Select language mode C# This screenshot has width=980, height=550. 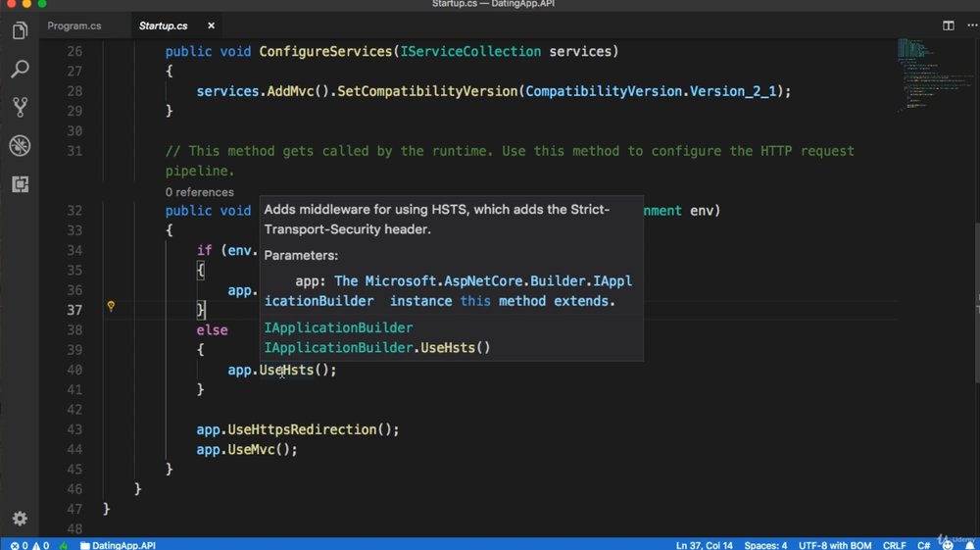click(923, 545)
